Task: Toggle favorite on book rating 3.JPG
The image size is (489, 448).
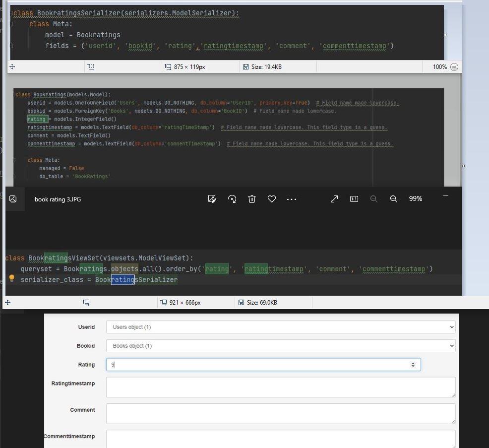Action: 272,199
